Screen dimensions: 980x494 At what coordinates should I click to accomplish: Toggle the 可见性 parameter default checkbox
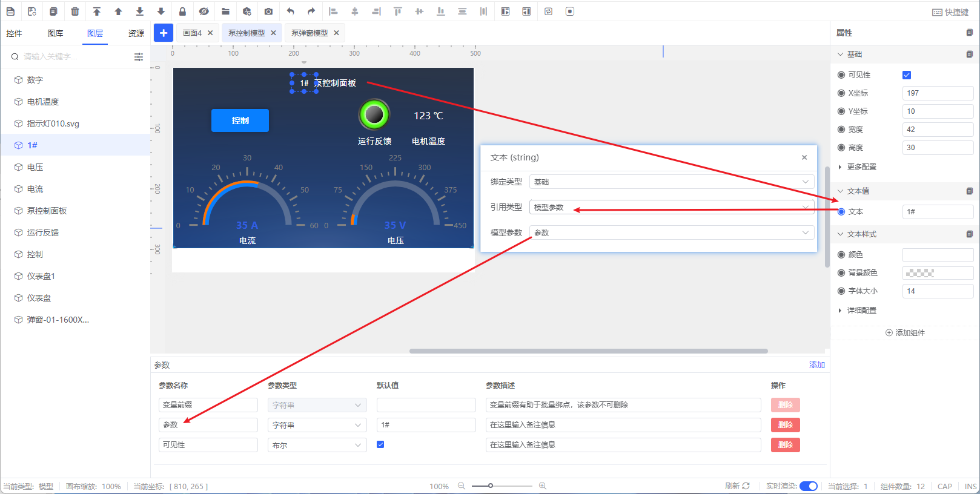point(380,444)
